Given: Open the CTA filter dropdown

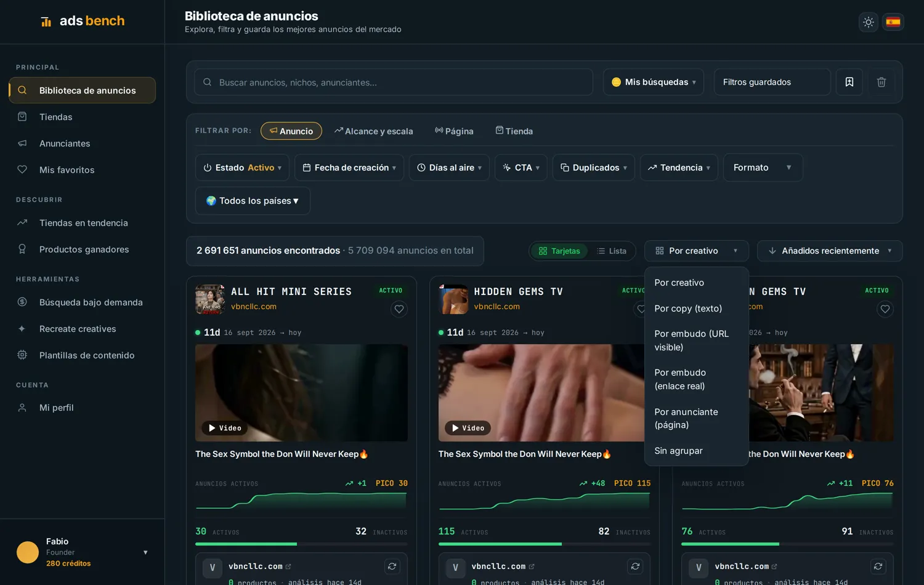Looking at the screenshot, I should [x=521, y=167].
